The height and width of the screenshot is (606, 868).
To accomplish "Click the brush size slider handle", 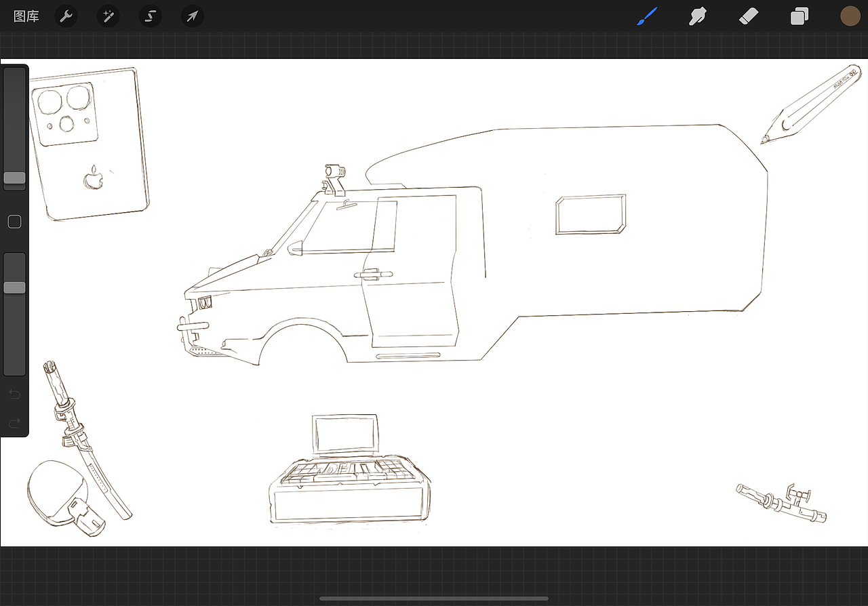I will tap(14, 178).
